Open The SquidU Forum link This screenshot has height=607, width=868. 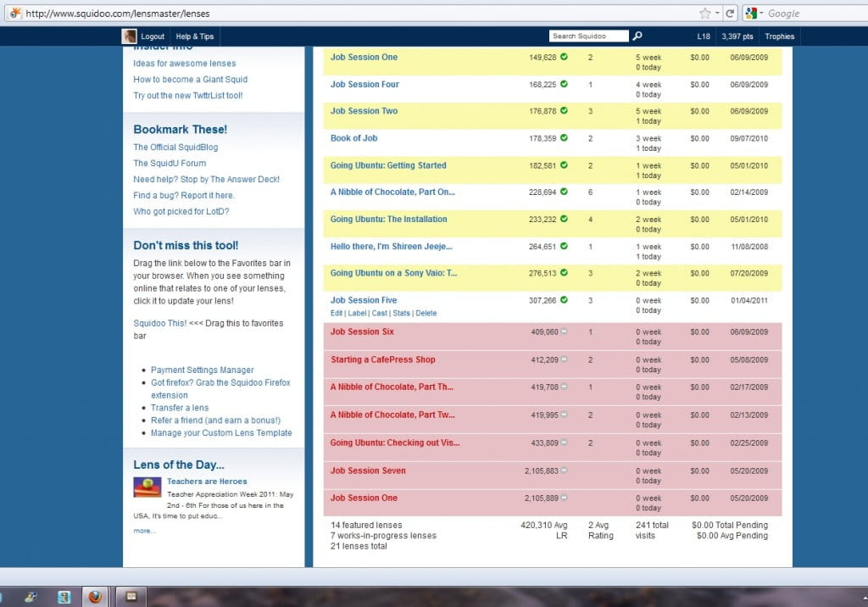coord(170,164)
